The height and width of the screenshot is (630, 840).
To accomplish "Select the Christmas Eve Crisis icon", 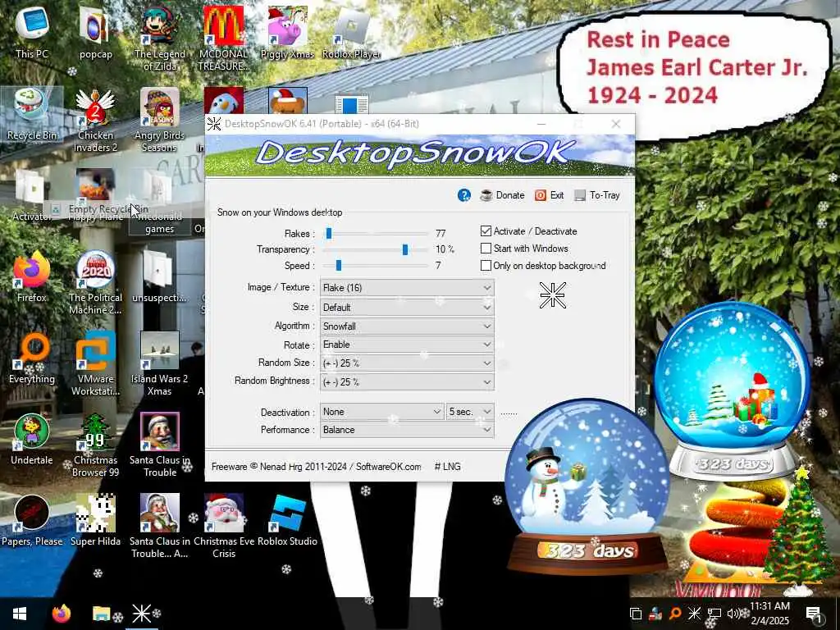I will click(x=223, y=526).
